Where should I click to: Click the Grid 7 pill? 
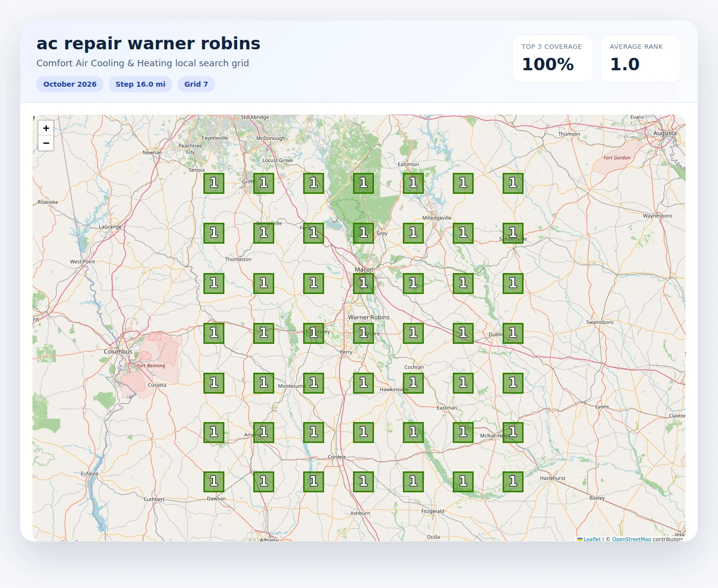196,84
